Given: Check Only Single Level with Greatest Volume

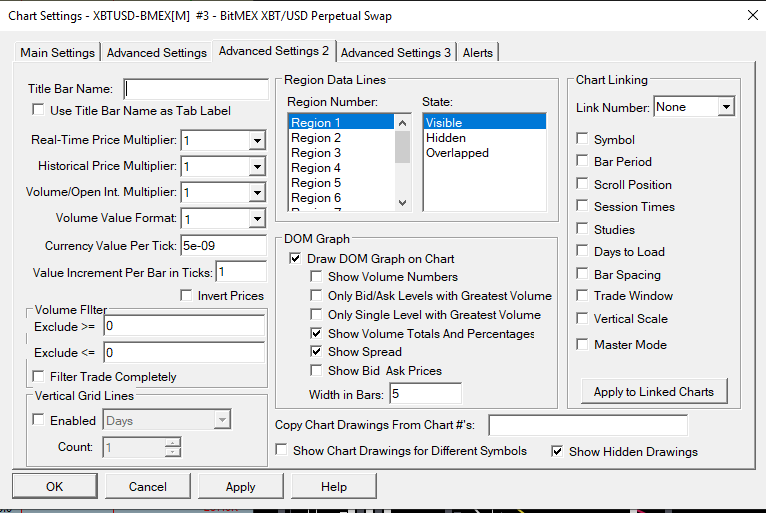Looking at the screenshot, I should click(x=316, y=314).
